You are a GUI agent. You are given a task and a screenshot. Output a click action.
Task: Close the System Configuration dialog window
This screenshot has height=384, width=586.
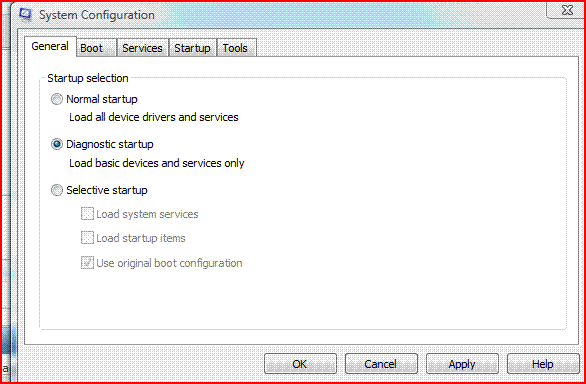[x=565, y=10]
